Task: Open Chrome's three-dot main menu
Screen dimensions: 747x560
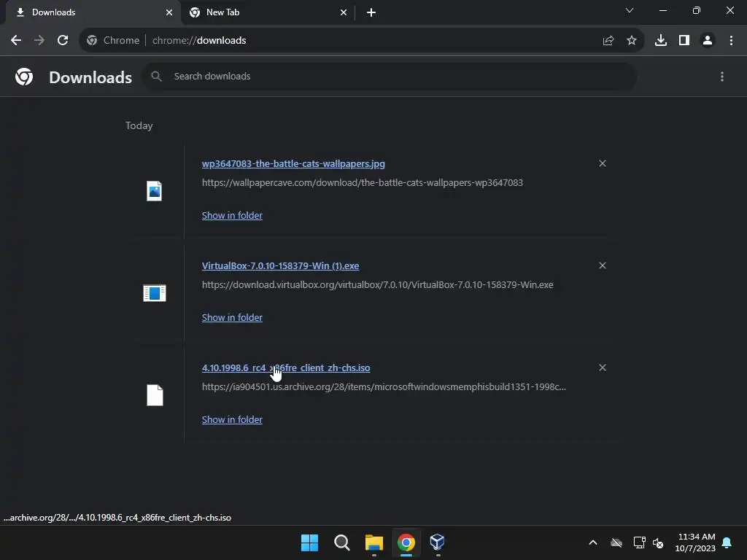Action: [x=731, y=41]
